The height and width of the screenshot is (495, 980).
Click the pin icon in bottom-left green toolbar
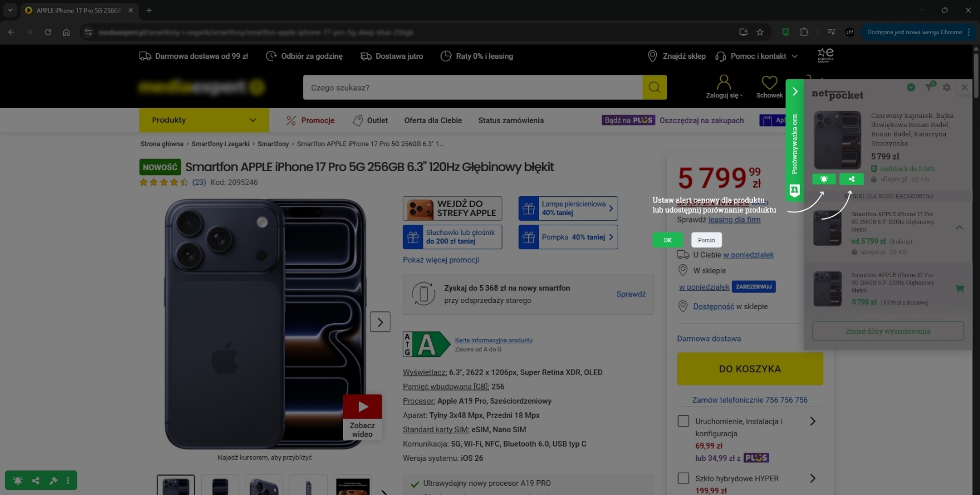click(x=54, y=480)
